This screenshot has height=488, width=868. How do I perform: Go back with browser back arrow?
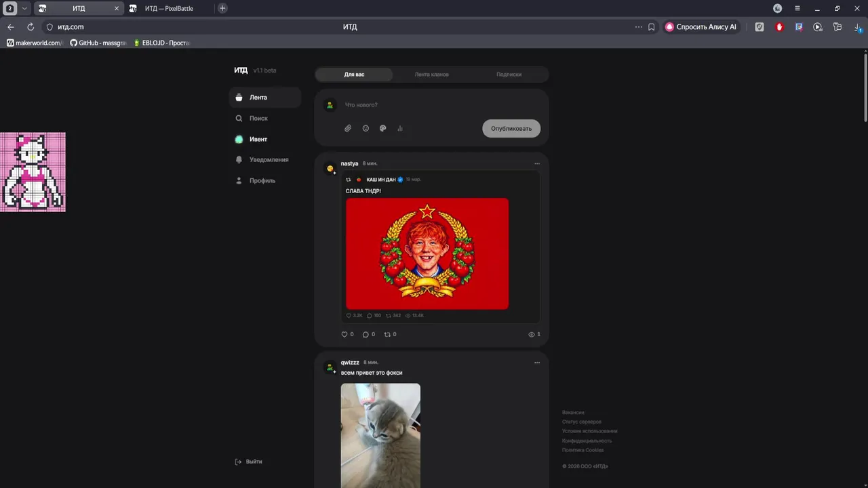click(10, 27)
